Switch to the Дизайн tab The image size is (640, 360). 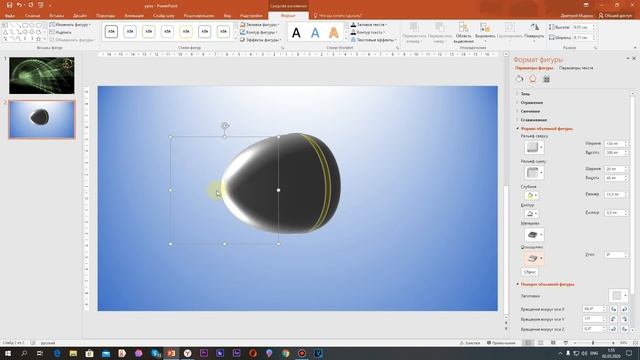point(80,16)
